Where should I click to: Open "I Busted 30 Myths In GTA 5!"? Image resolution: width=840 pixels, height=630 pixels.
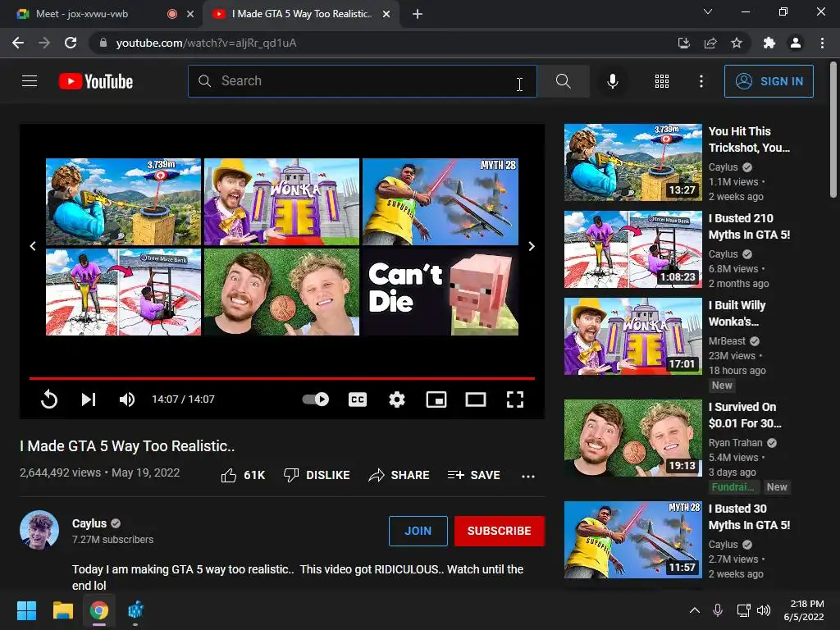pos(749,517)
